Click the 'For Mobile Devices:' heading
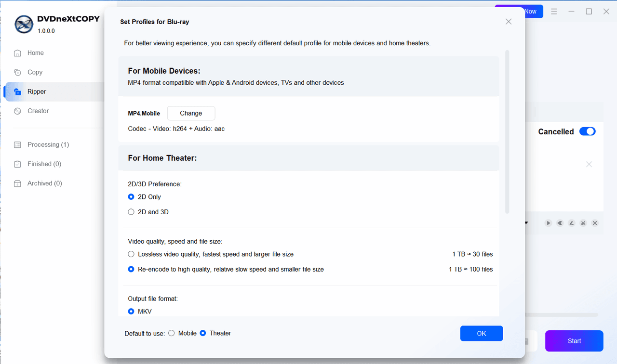The image size is (617, 364). [164, 71]
